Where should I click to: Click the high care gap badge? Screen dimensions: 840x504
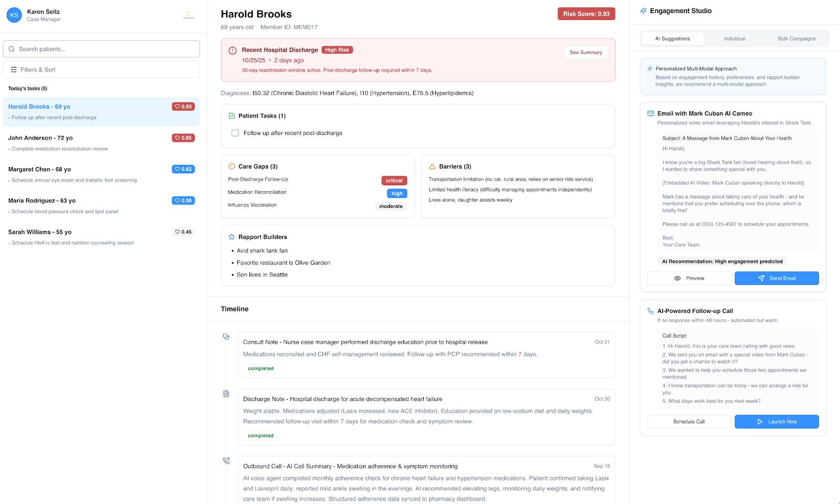pyautogui.click(x=397, y=194)
